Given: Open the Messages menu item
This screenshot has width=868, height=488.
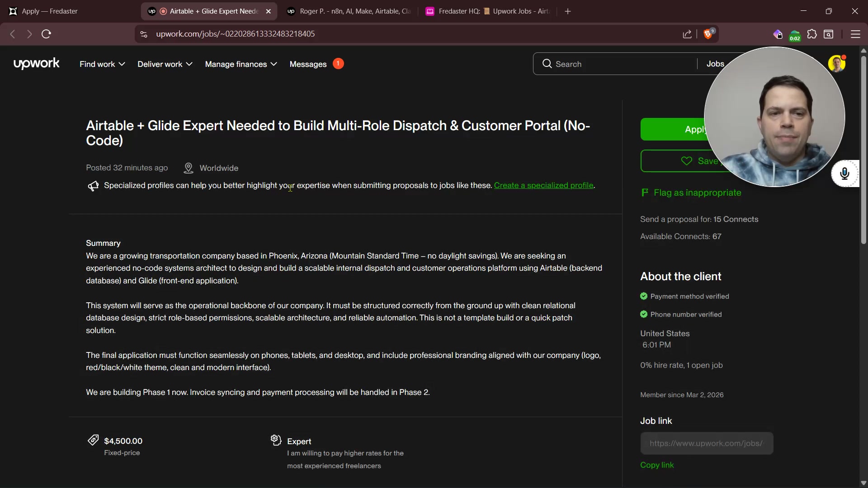Looking at the screenshot, I should [308, 64].
